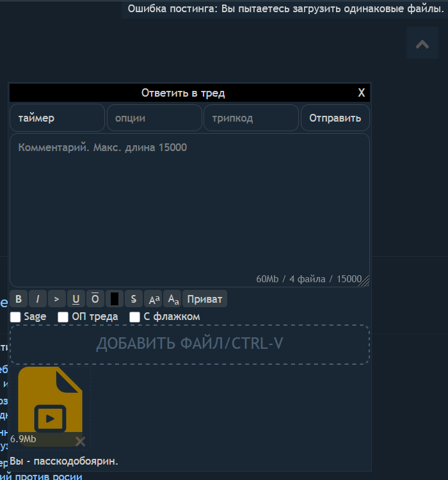The width and height of the screenshot is (448, 480).
Task: Apply bold formatting with B button
Action: point(19,299)
